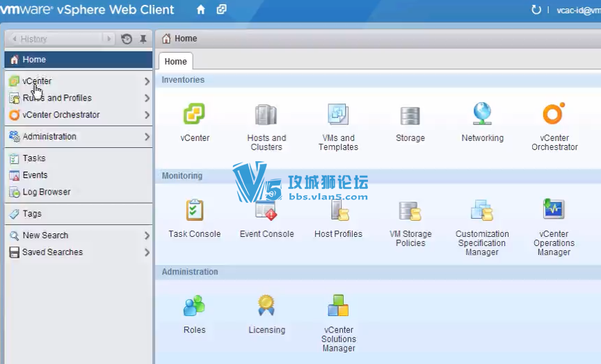Image resolution: width=601 pixels, height=364 pixels.
Task: Open Log Browser in navigator
Action: [79, 192]
